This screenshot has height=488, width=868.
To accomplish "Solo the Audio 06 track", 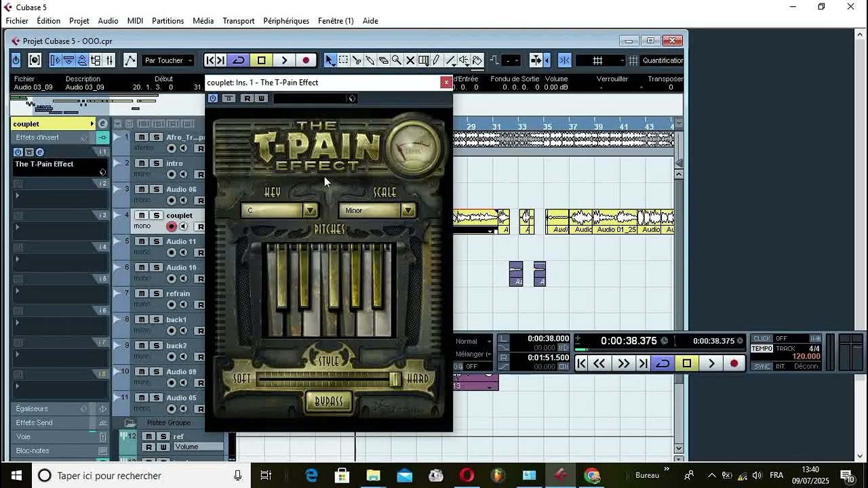I will pyautogui.click(x=155, y=189).
